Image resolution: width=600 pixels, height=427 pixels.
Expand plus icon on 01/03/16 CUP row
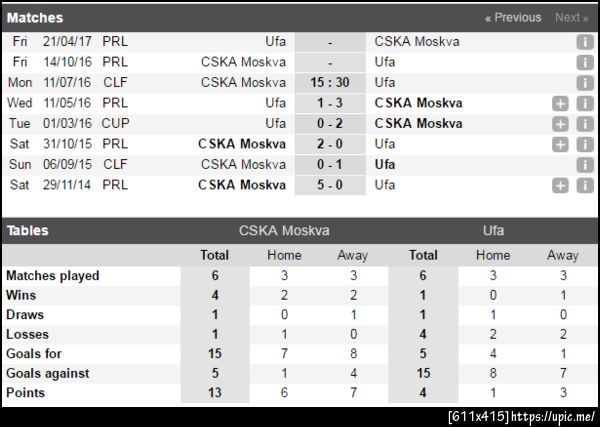click(561, 124)
